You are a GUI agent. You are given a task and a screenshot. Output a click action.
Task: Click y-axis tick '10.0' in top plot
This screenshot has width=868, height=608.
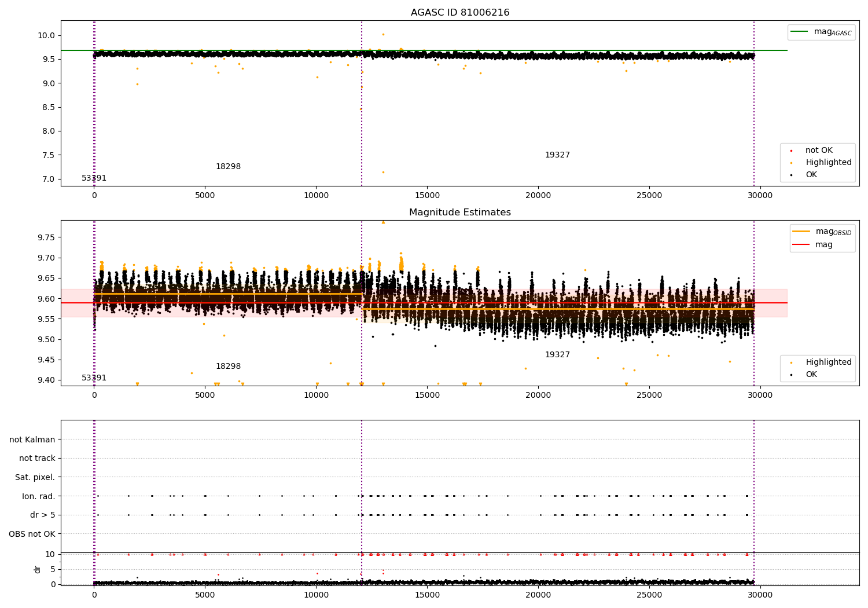tap(46, 35)
